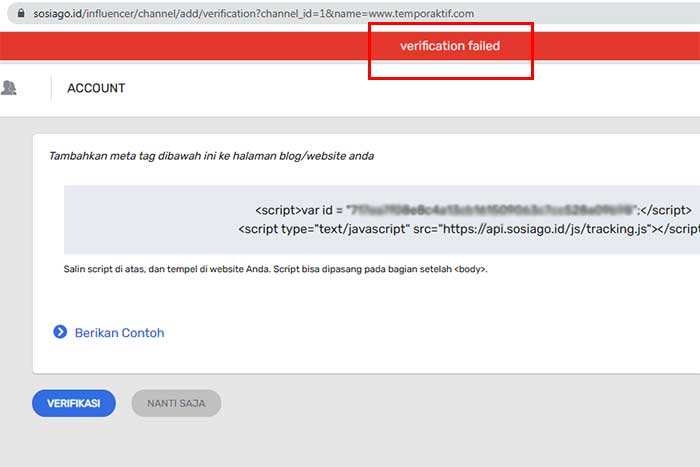Click the tracking.js script source line
Viewport: 700px width, 467px height.
pyautogui.click(x=469, y=229)
